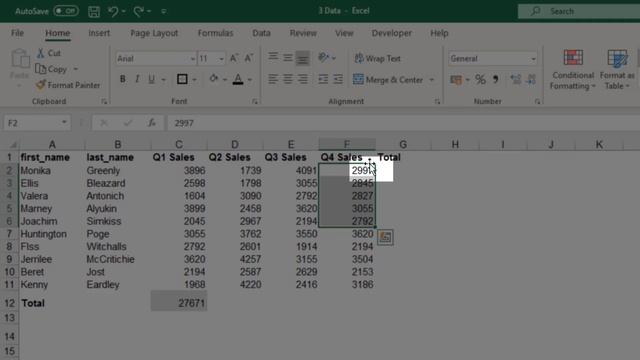
Task: Apply Accounting Number Format icon
Action: pos(456,80)
